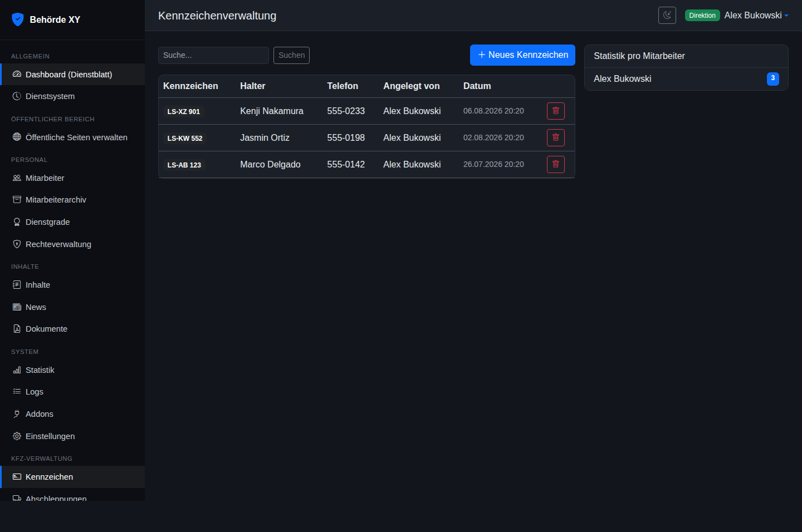Click the Suchen button
Viewport: 802px width, 532px height.
click(x=291, y=55)
